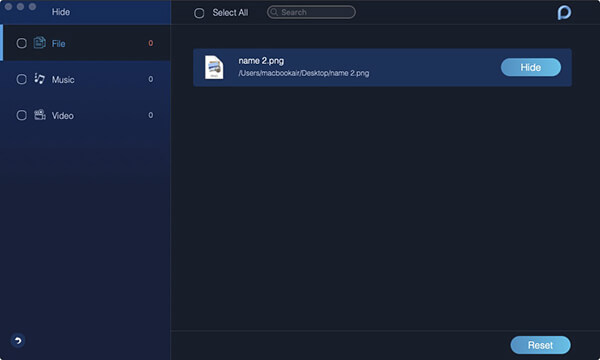Image resolution: width=600 pixels, height=360 pixels.
Task: Click the count next to Video
Action: pos(151,115)
